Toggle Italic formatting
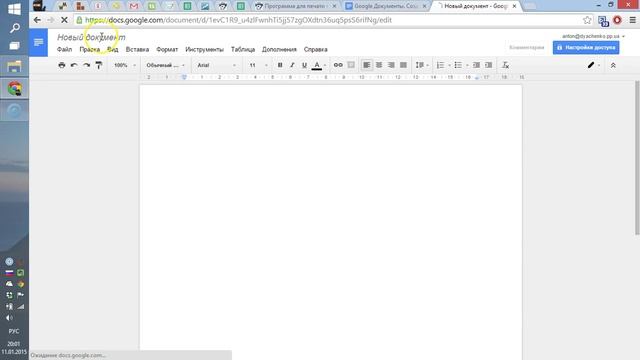 292,65
